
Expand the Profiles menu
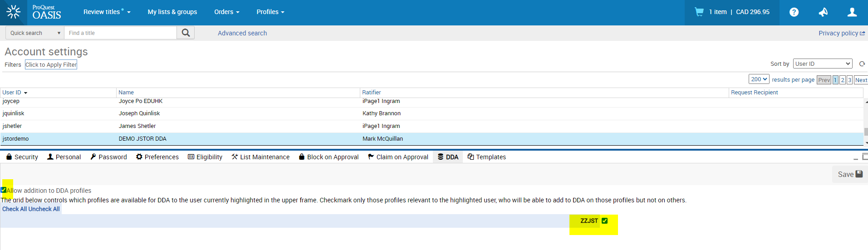coord(270,12)
